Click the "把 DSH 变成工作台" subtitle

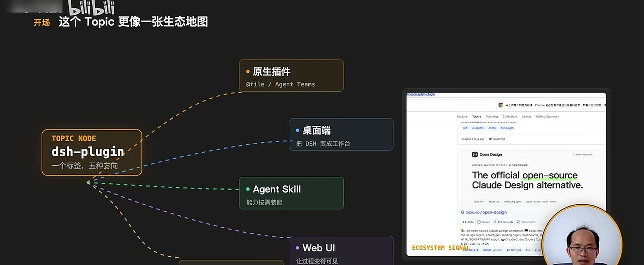(323, 144)
